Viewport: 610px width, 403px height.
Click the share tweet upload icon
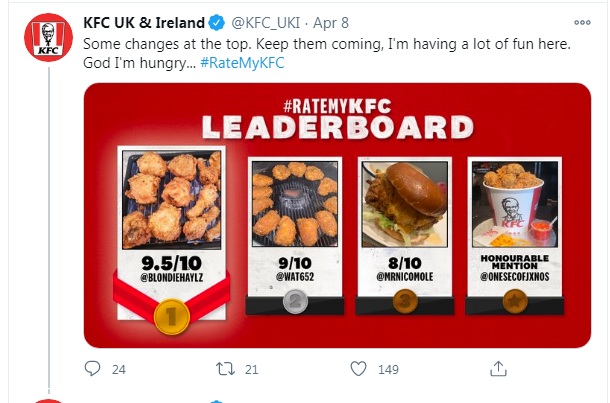496,370
